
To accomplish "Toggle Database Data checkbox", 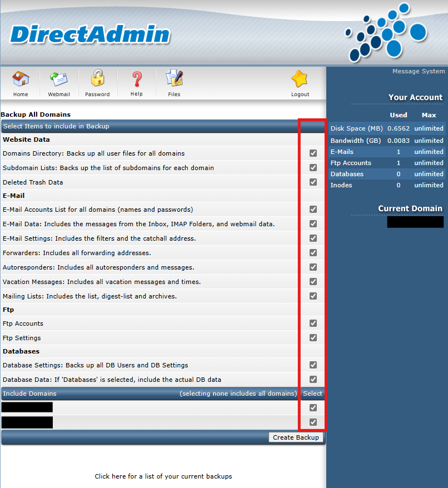I will (x=313, y=380).
